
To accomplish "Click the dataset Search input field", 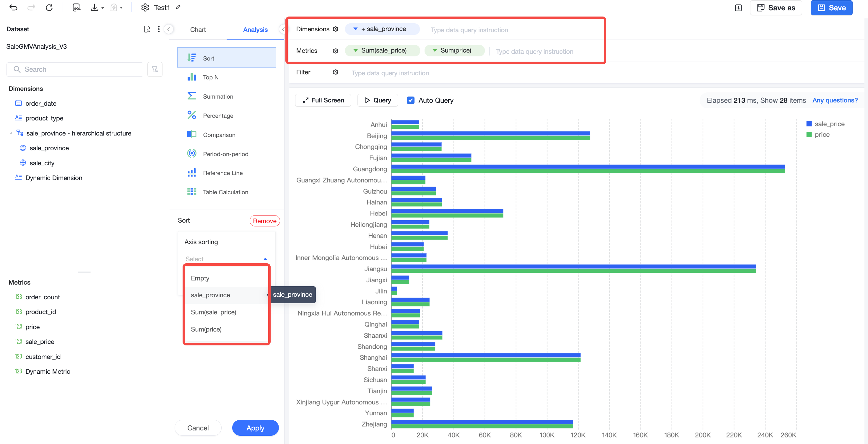I will click(x=75, y=69).
